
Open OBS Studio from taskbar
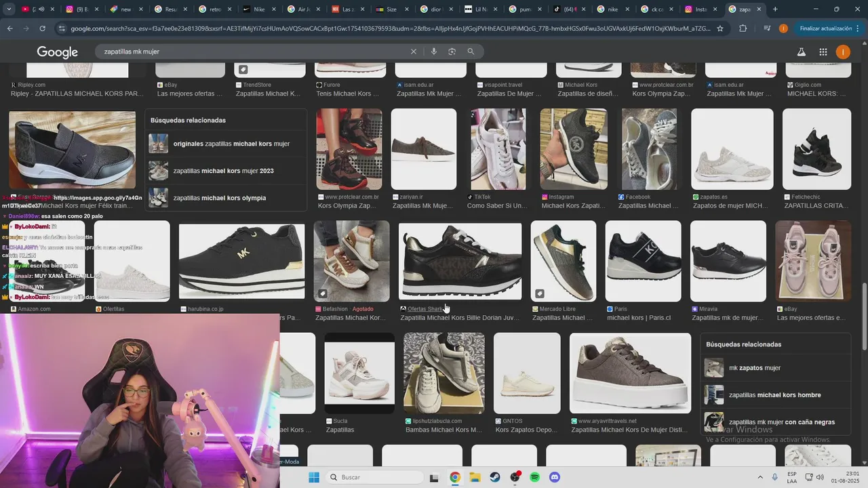pos(515,477)
